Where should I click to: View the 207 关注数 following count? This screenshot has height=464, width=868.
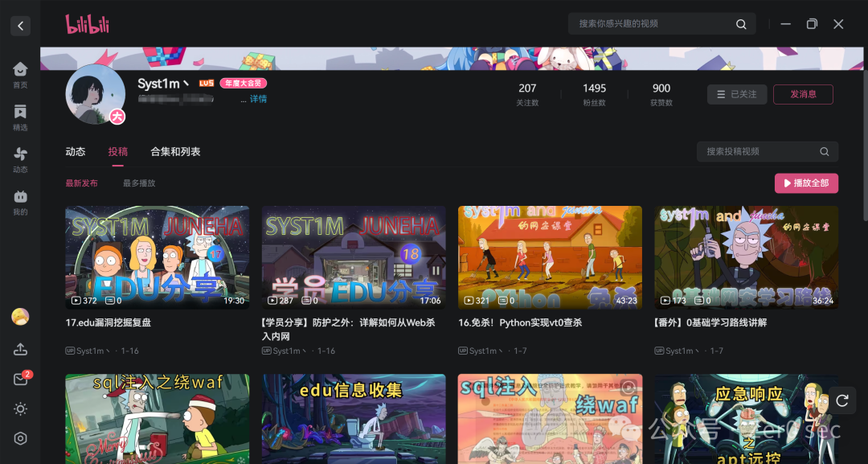pyautogui.click(x=527, y=94)
